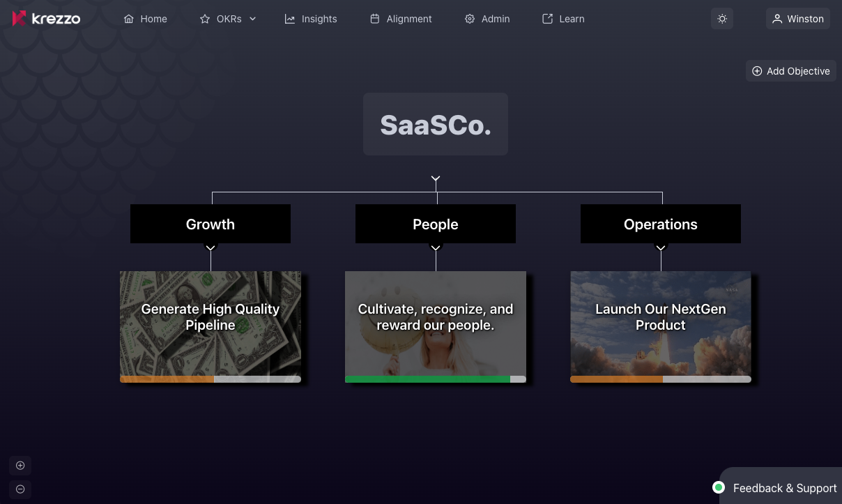Click the Launch Our NextGen Product progress bar

(x=661, y=379)
